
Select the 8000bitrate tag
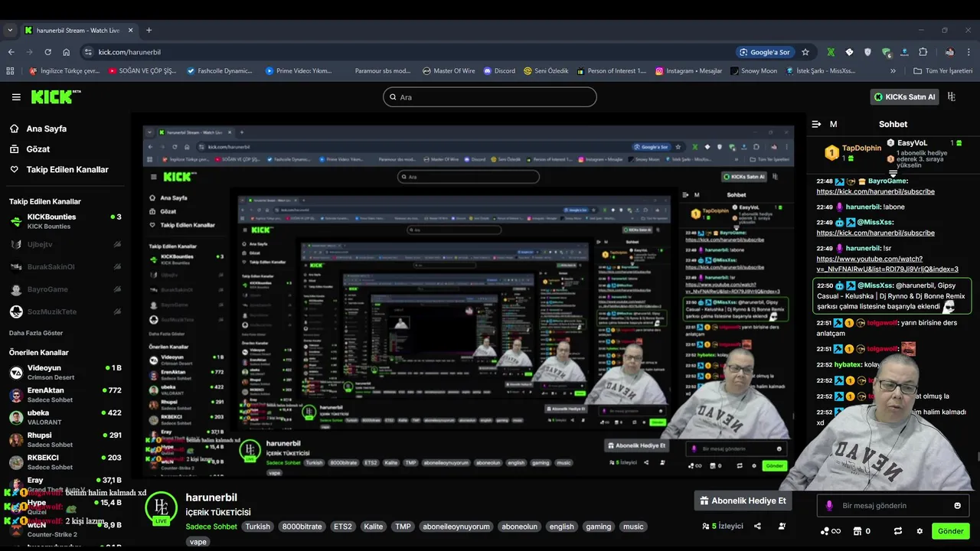coord(302,527)
